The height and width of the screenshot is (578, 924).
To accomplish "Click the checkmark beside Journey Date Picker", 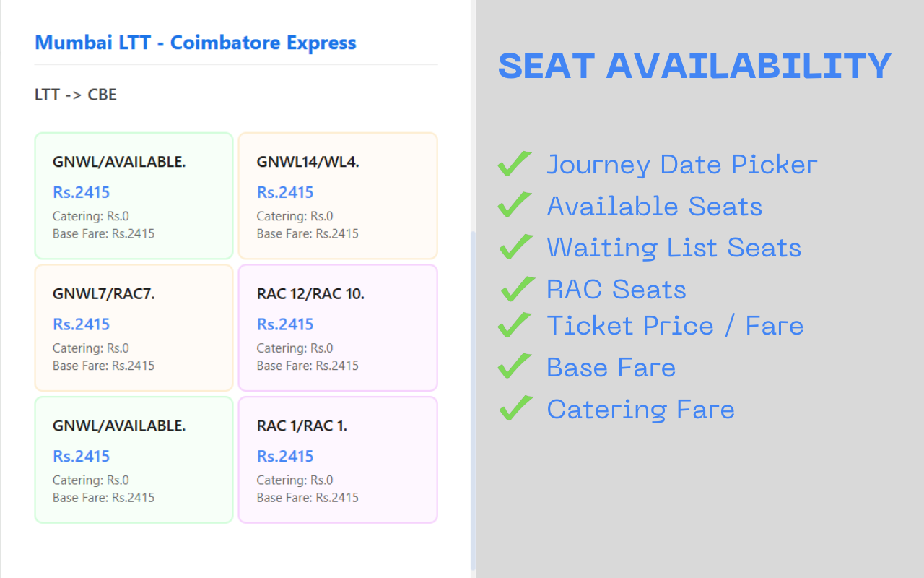I will point(515,163).
